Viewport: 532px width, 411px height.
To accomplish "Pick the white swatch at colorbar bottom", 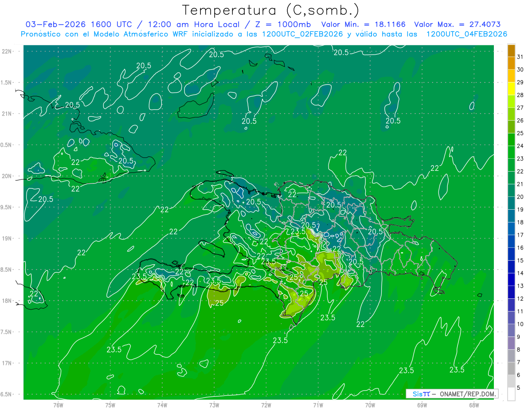I will point(511,394).
